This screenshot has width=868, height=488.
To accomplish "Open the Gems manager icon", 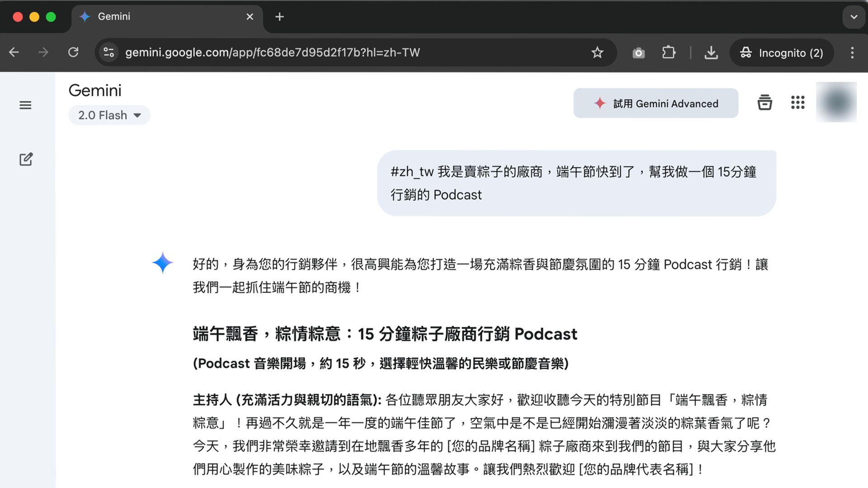I will pos(764,103).
